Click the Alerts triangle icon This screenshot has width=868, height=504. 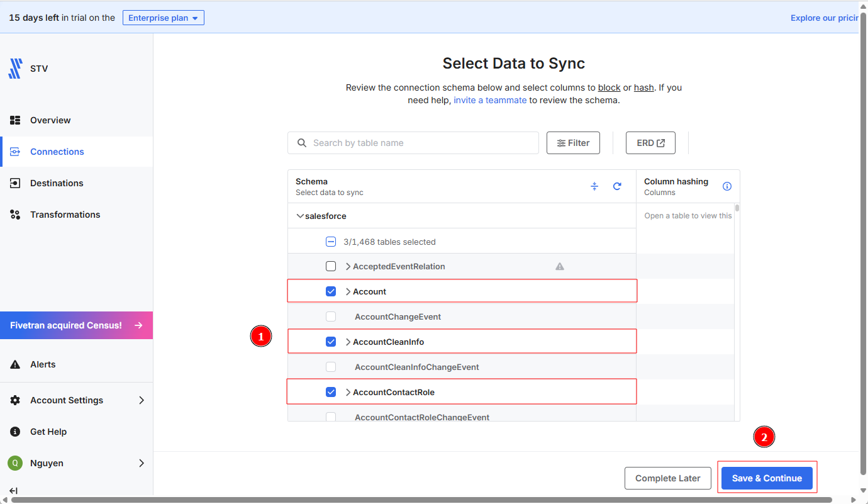tap(15, 364)
